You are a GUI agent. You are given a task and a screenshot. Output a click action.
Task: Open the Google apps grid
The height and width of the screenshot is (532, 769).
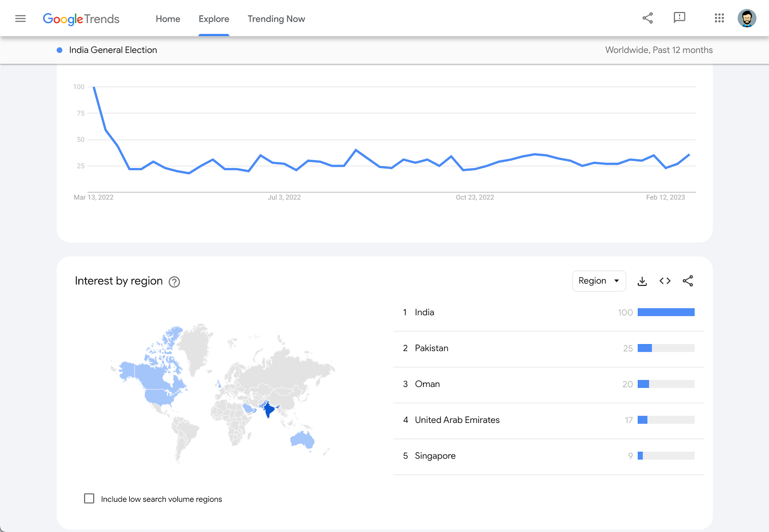click(x=719, y=18)
